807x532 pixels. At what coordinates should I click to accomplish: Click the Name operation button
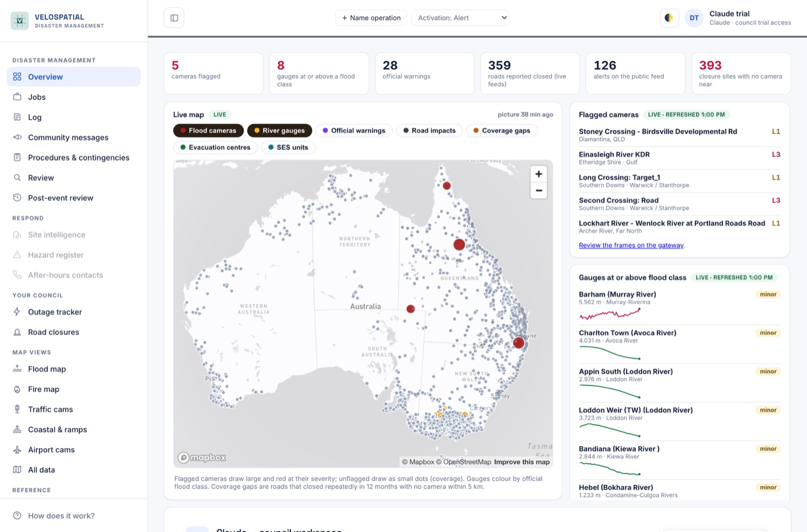[x=371, y=18]
